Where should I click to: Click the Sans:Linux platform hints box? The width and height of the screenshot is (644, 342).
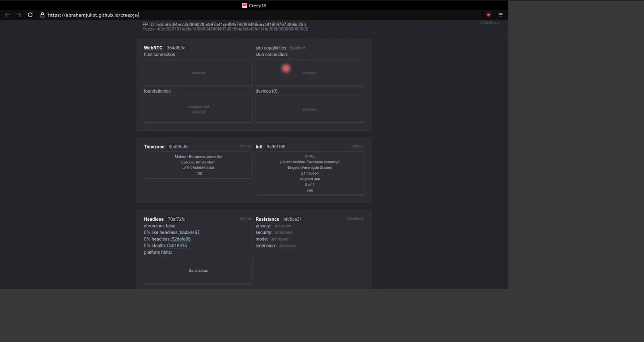pyautogui.click(x=198, y=270)
